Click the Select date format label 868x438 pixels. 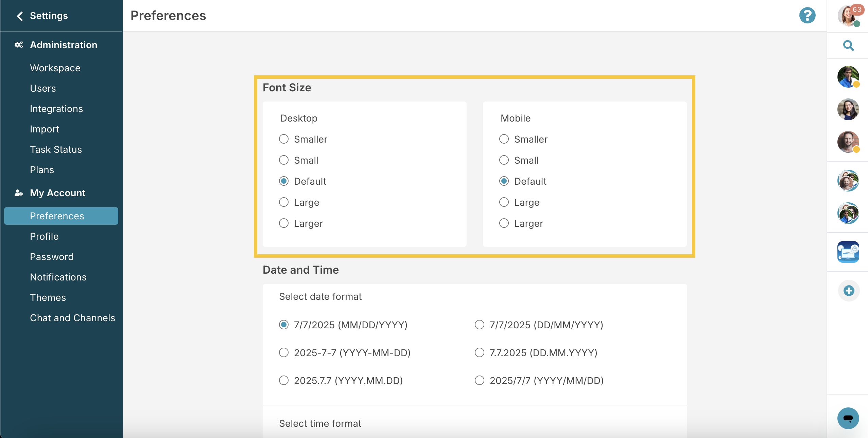[320, 296]
